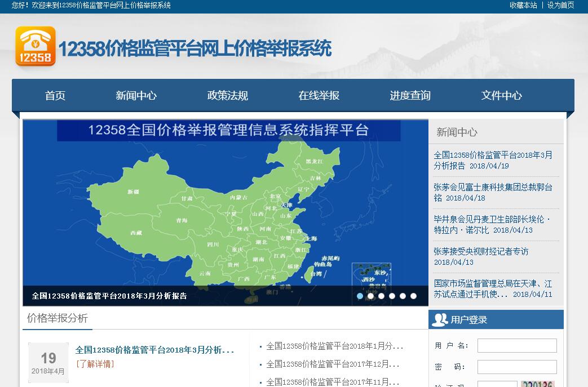Click the 收藏本站 link at top
588x387 pixels.
[523, 5]
